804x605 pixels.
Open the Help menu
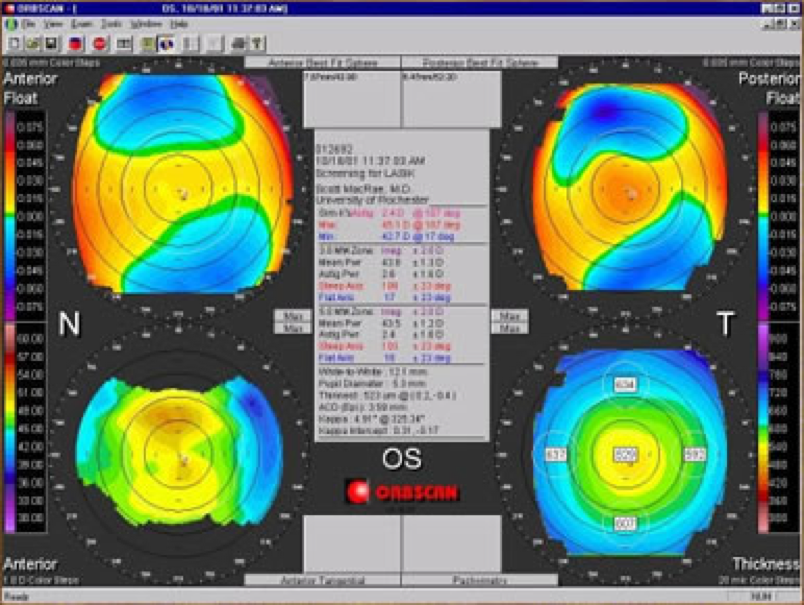click(178, 24)
